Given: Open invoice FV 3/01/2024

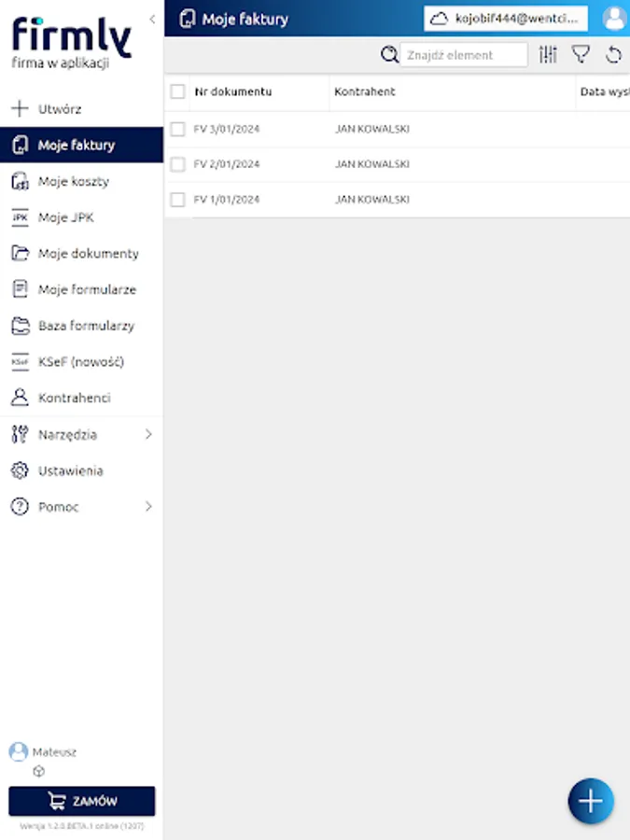Looking at the screenshot, I should point(227,129).
